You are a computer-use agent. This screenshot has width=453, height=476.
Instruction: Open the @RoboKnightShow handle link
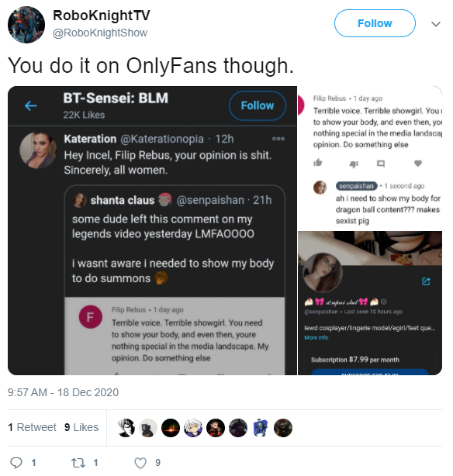point(100,33)
